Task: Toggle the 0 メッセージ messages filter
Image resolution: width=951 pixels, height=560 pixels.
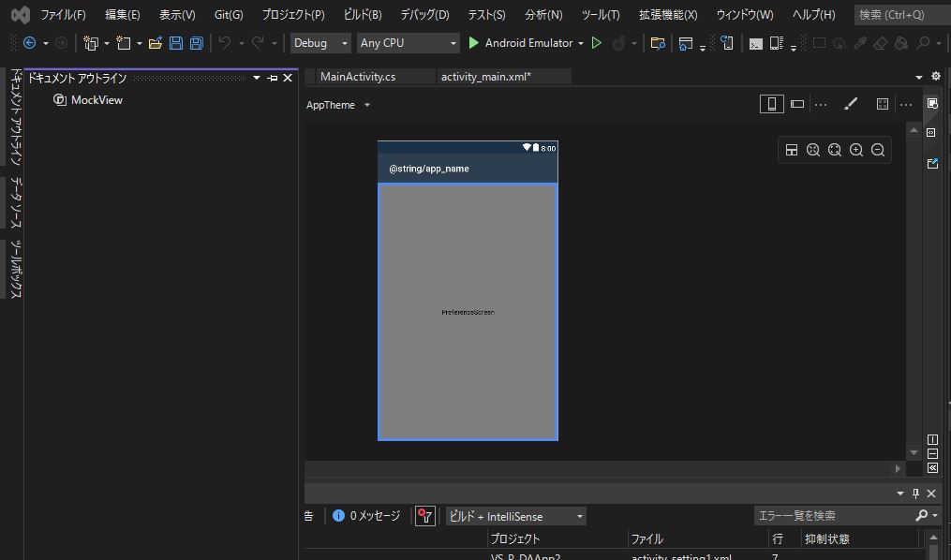Action: click(366, 516)
